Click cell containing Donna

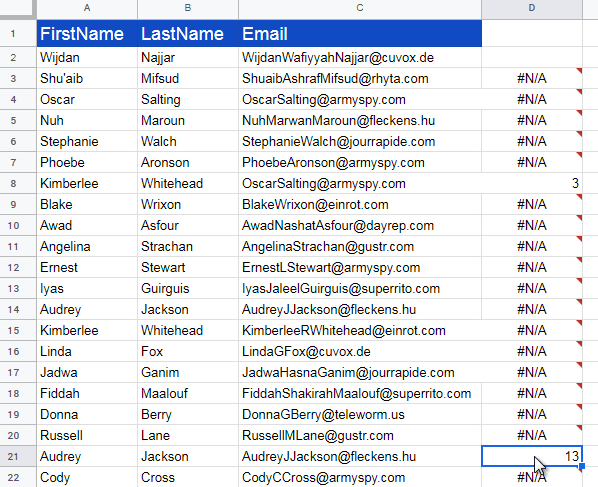tap(87, 414)
